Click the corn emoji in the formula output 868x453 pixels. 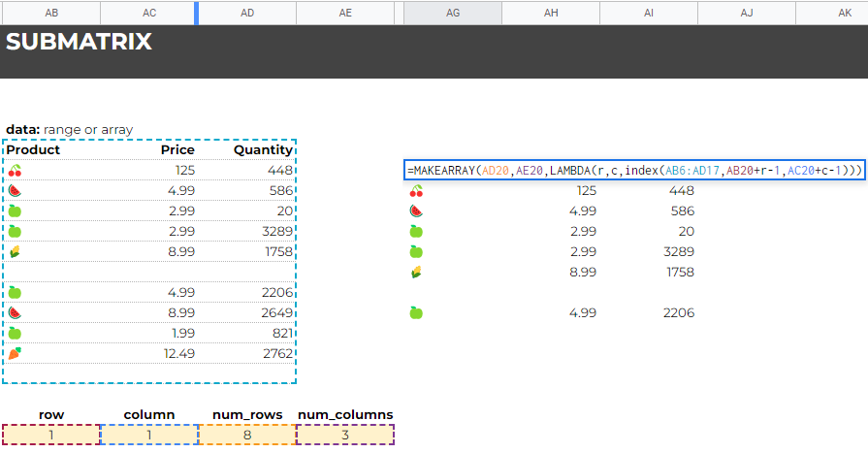point(416,272)
